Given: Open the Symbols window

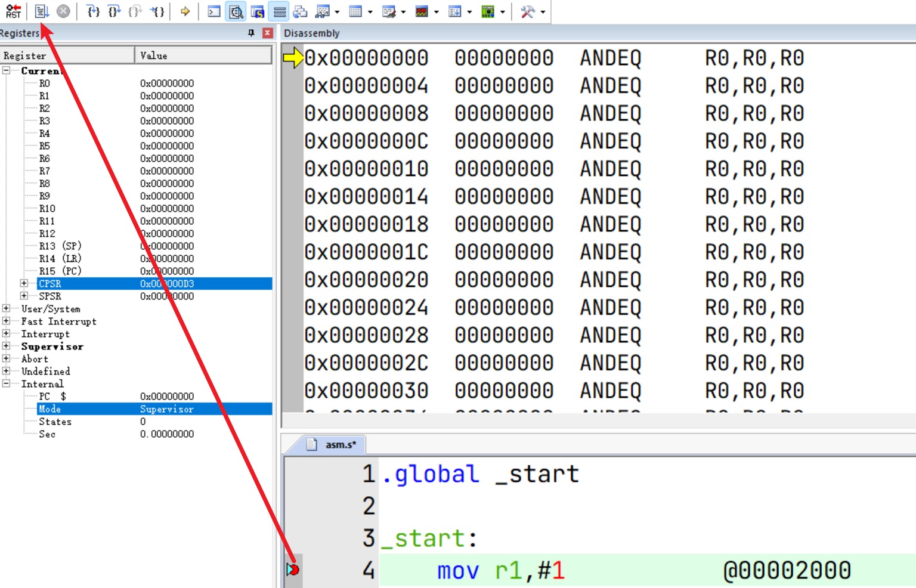Looking at the screenshot, I should (258, 11).
